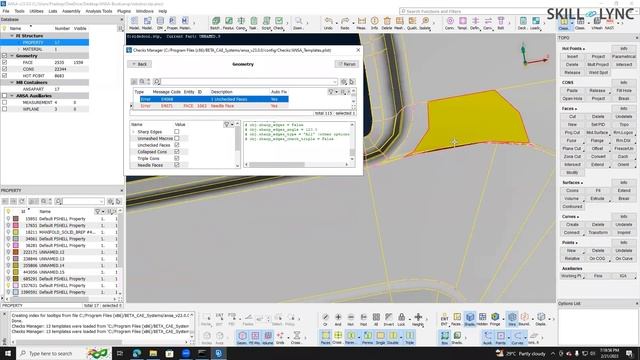Click the Weld Spot button in Hot Points
Image resolution: width=640 pixels, height=360 pixels.
pyautogui.click(x=598, y=72)
